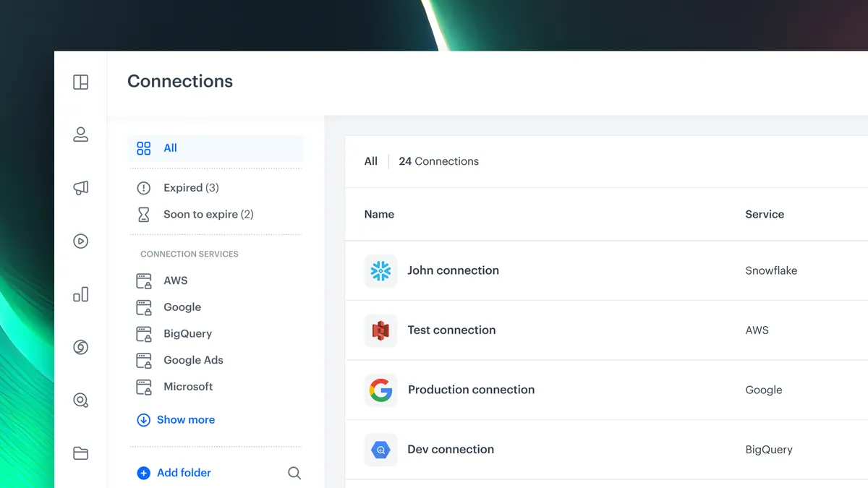Open the folder icon in left sidebar

click(80, 453)
